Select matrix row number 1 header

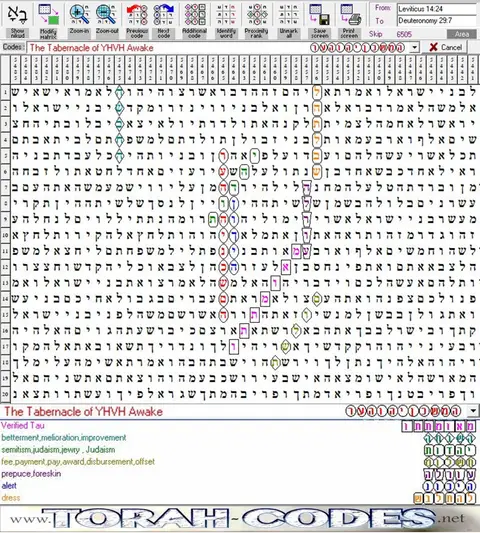pyautogui.click(x=5, y=92)
